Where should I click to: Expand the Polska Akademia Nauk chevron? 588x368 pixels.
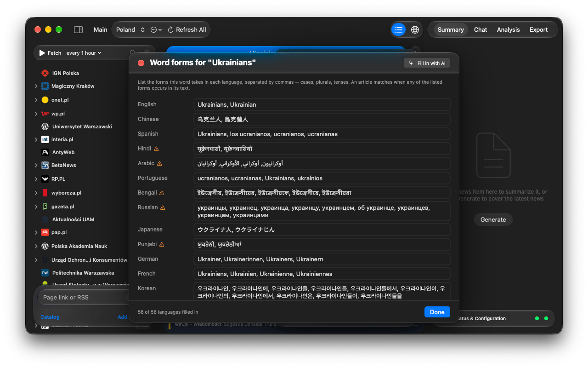(x=36, y=246)
